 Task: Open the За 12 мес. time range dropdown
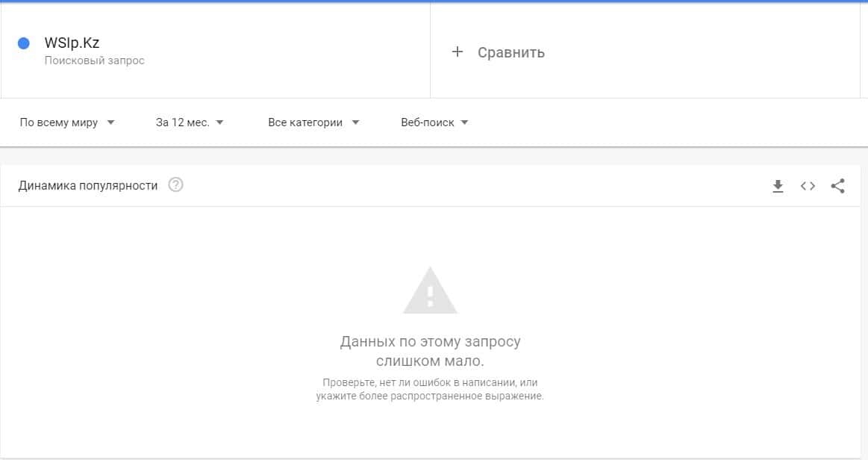click(x=190, y=122)
